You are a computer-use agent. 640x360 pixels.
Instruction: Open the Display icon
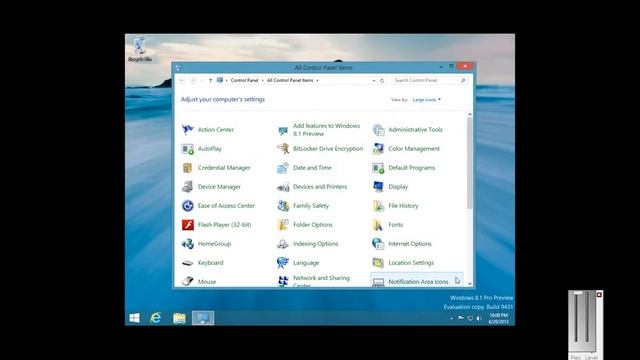pyautogui.click(x=378, y=187)
